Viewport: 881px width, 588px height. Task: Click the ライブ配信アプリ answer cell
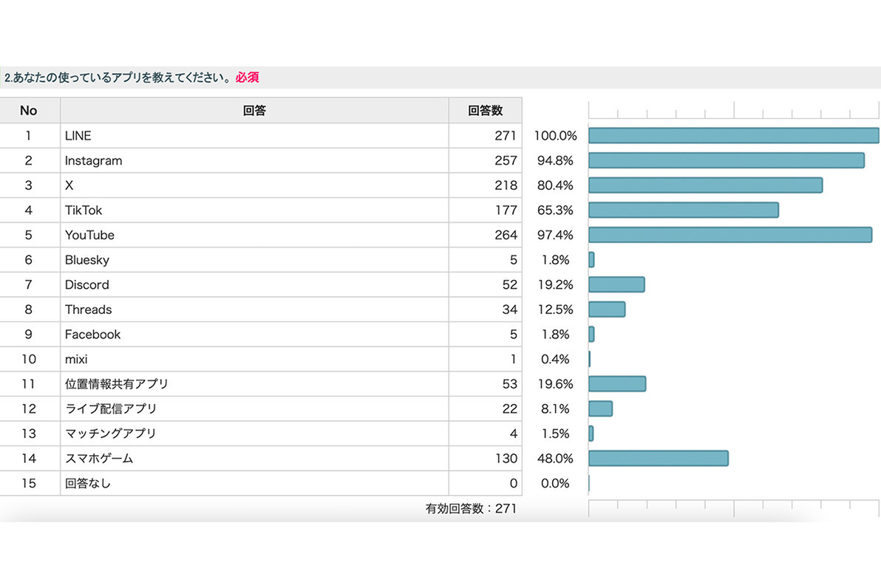[111, 409]
